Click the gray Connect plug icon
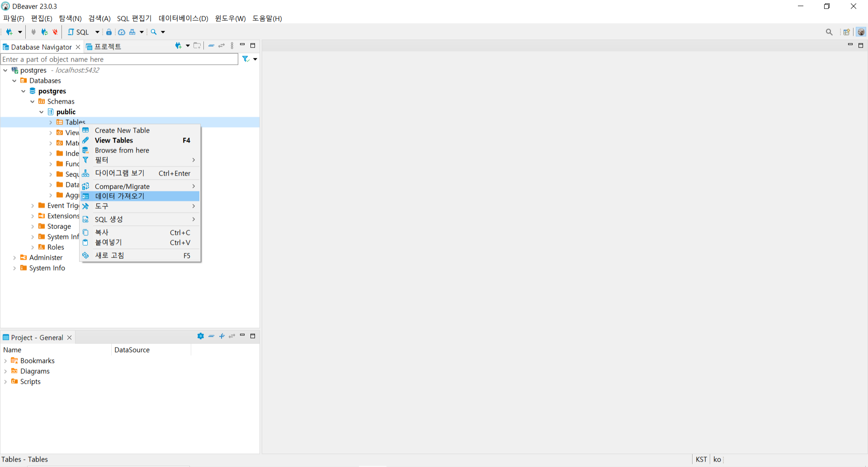 pos(33,32)
